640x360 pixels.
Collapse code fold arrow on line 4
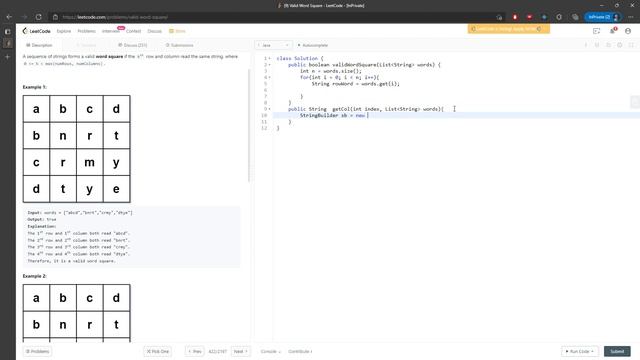[x=270, y=77]
